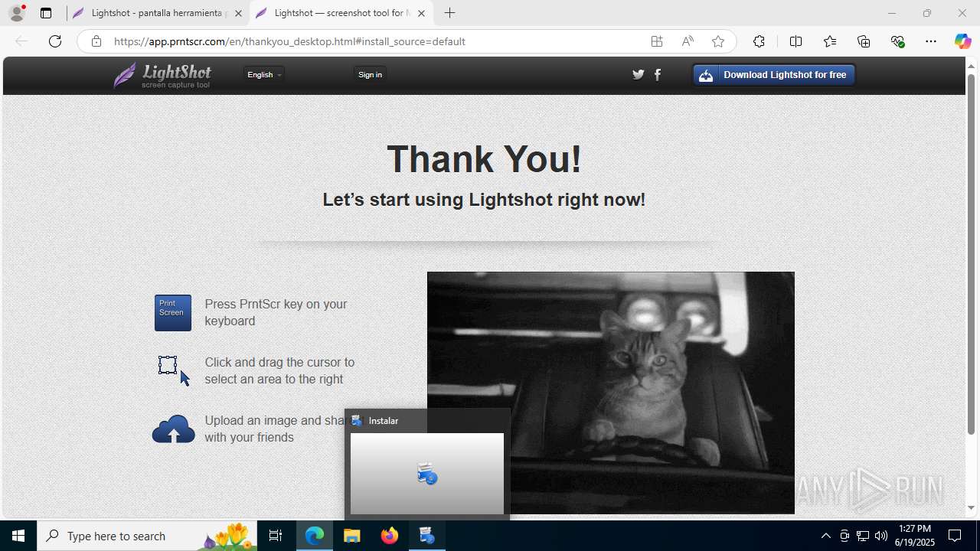Open the browser profile icon
This screenshot has width=980, height=551.
[17, 13]
